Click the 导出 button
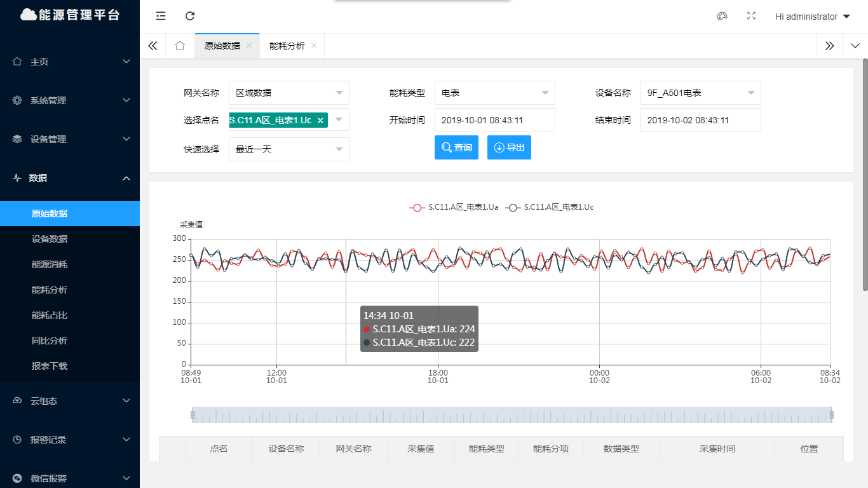Viewport: 868px width, 488px height. tap(509, 147)
